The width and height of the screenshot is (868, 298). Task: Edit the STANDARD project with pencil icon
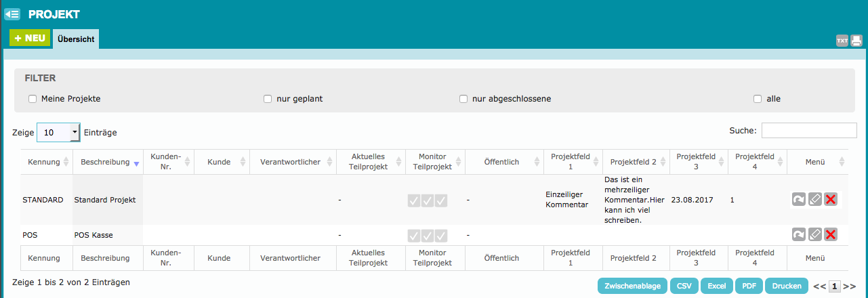tap(814, 200)
